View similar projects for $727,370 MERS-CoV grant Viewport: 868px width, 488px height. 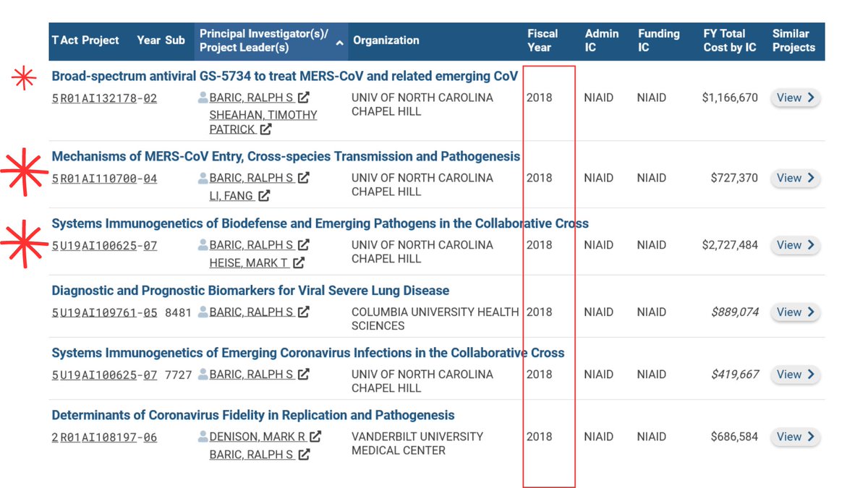point(795,178)
